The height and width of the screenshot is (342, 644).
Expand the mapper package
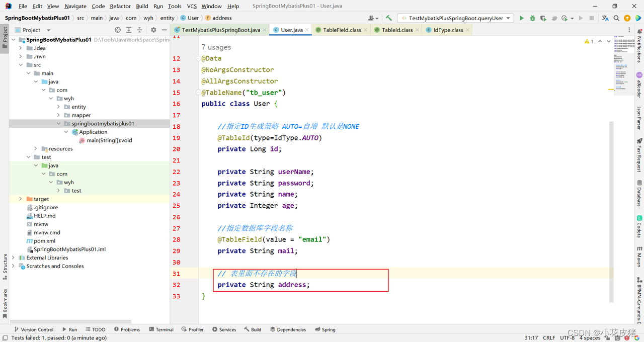(58, 115)
